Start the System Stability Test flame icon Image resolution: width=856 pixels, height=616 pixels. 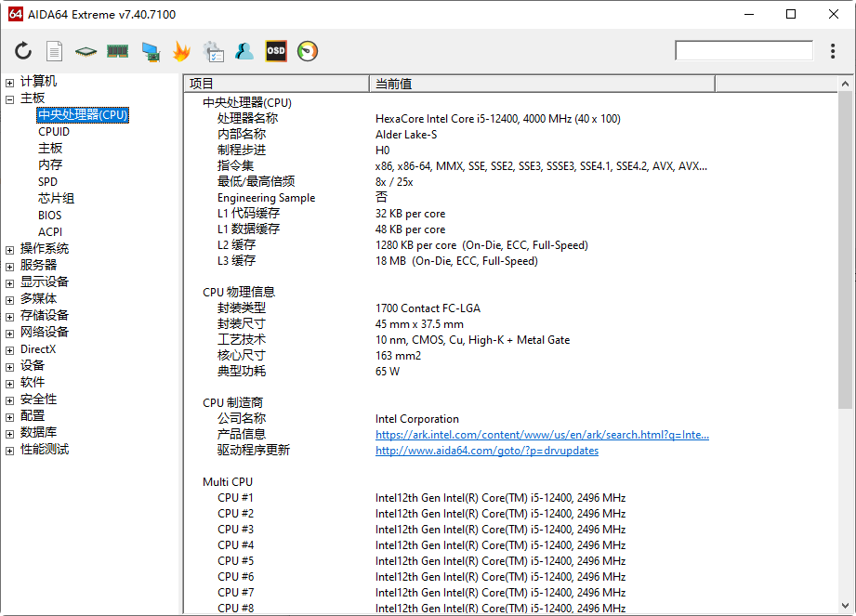pos(181,51)
